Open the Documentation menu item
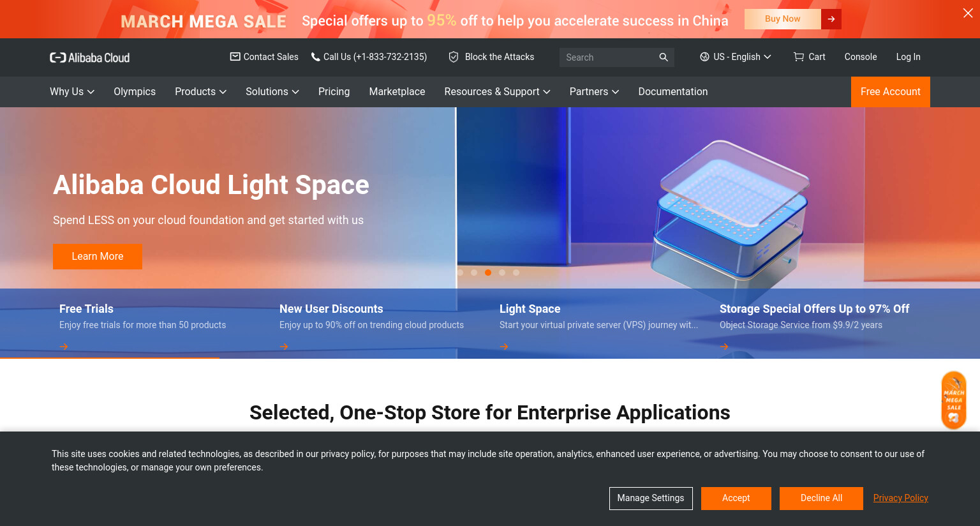This screenshot has width=980, height=526. 673,92
